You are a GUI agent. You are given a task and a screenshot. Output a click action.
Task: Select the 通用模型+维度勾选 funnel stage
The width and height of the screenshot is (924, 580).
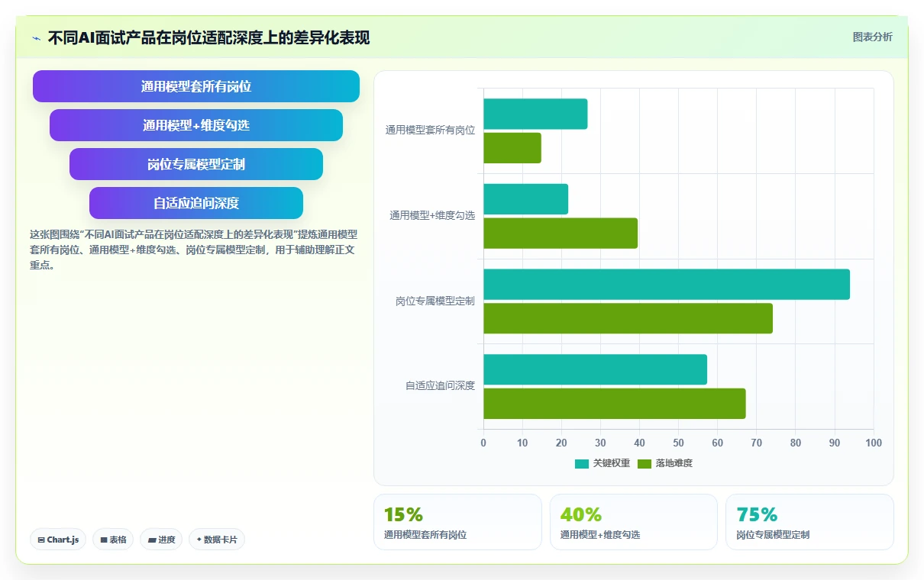(x=196, y=125)
